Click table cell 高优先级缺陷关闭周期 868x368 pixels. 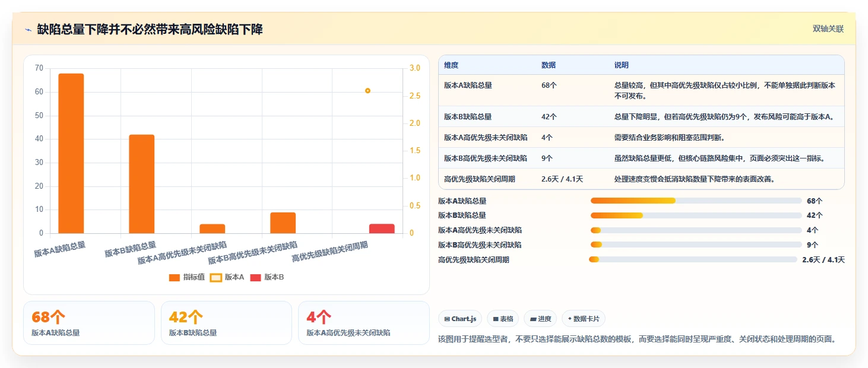click(480, 179)
